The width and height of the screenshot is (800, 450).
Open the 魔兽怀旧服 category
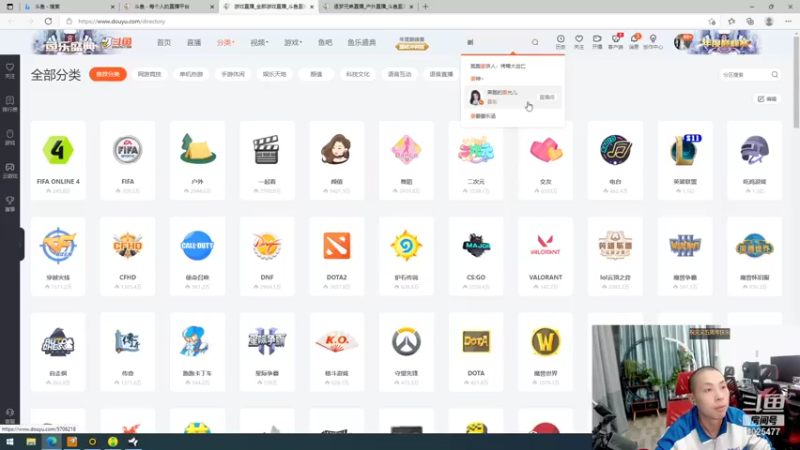pyautogui.click(x=755, y=256)
